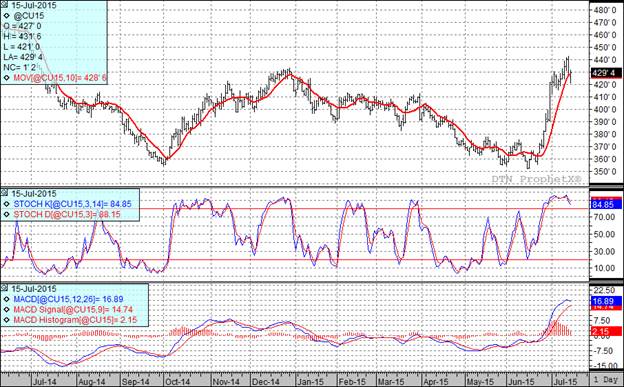Click the 15-Jul-2015 date in the stochastic panel
The width and height of the screenshot is (624, 387).
click(x=34, y=194)
